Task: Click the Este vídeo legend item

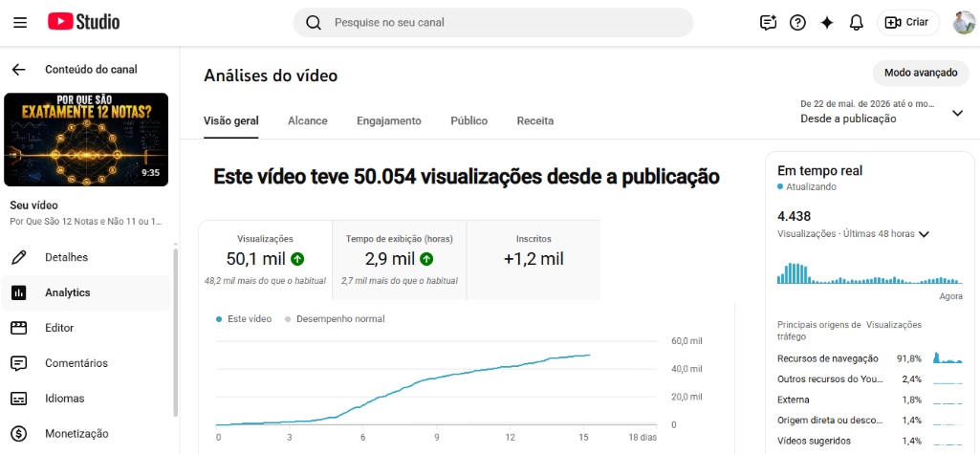Action: tap(244, 319)
